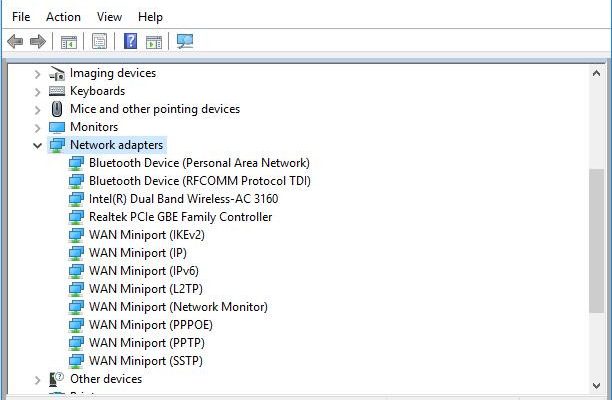
Task: Click the Back arrow toolbar button
Action: click(x=15, y=41)
